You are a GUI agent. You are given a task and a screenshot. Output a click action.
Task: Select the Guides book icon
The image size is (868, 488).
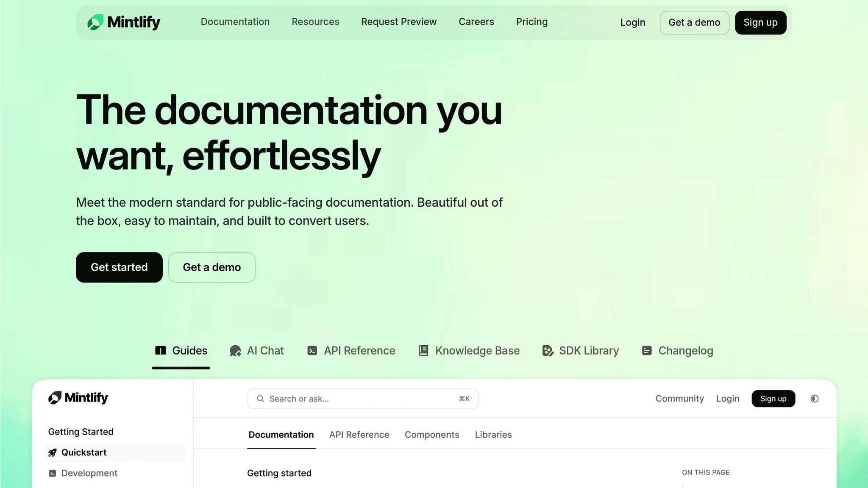click(161, 350)
